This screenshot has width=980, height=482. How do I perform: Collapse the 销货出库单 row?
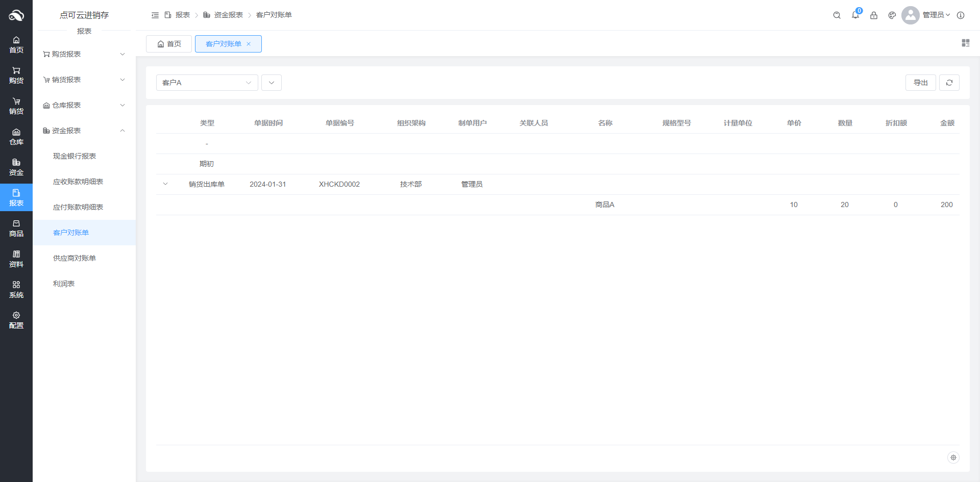coord(165,184)
